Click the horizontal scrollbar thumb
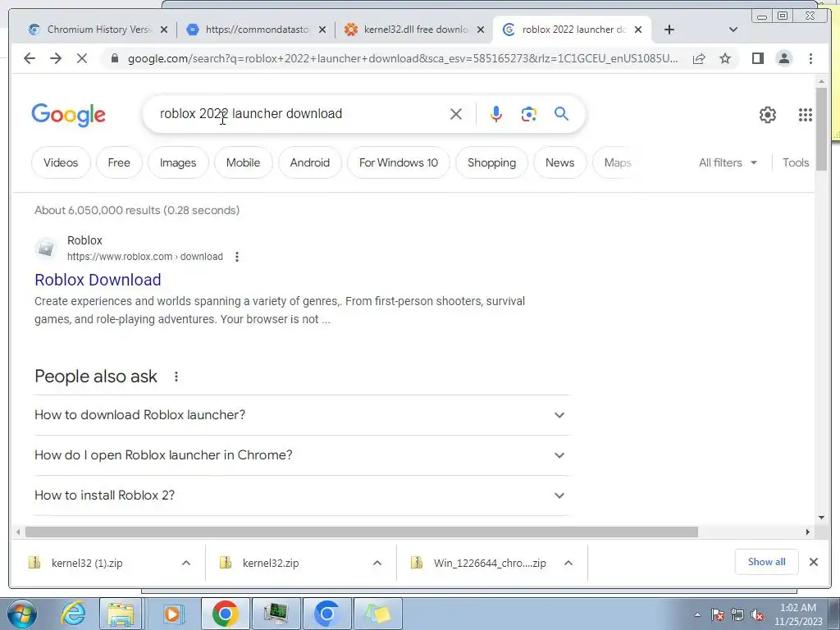The image size is (840, 630). point(362,532)
